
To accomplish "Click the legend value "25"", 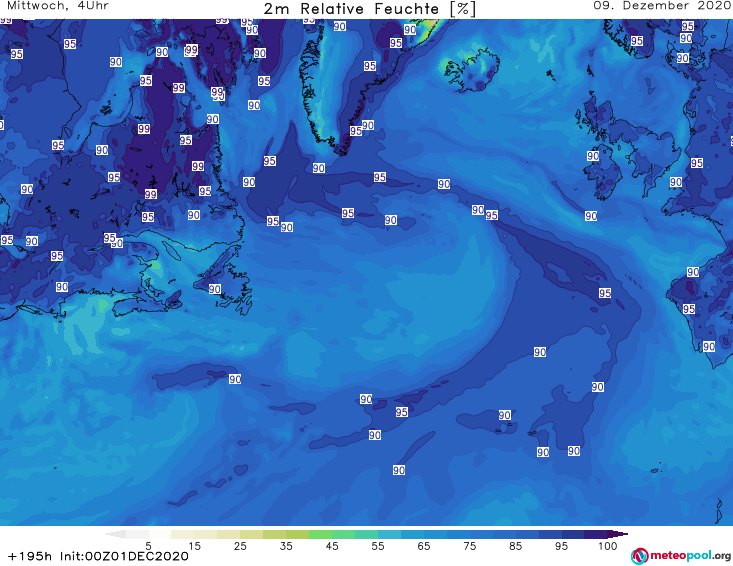I will click(240, 546).
